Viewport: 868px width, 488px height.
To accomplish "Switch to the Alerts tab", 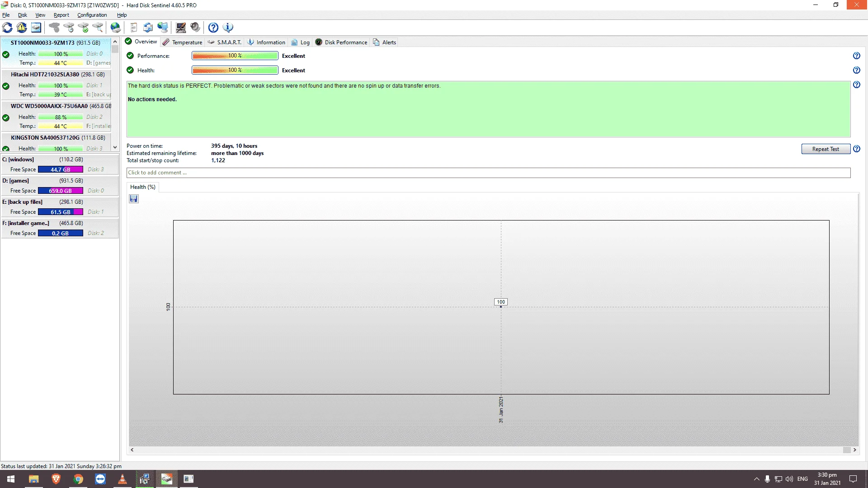I will click(x=385, y=42).
